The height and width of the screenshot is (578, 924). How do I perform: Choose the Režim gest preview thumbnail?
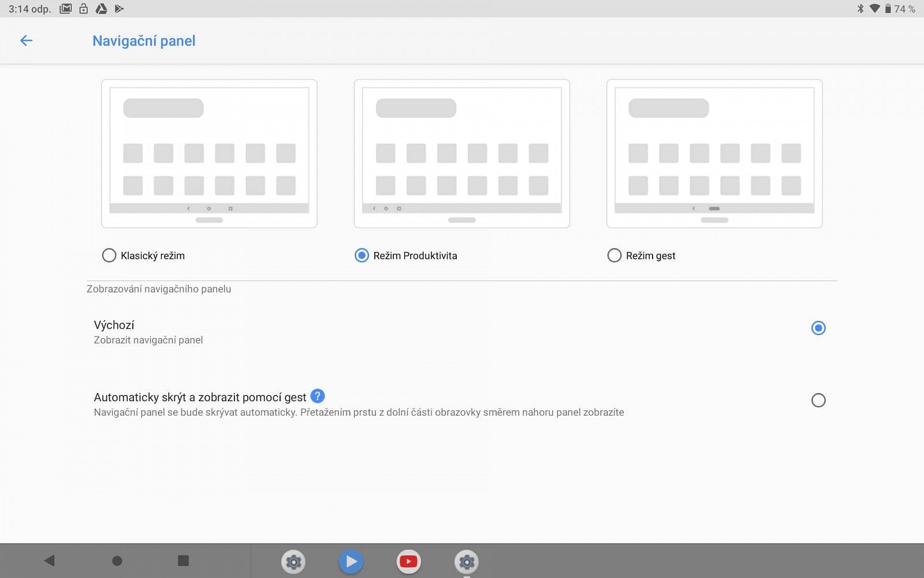714,154
